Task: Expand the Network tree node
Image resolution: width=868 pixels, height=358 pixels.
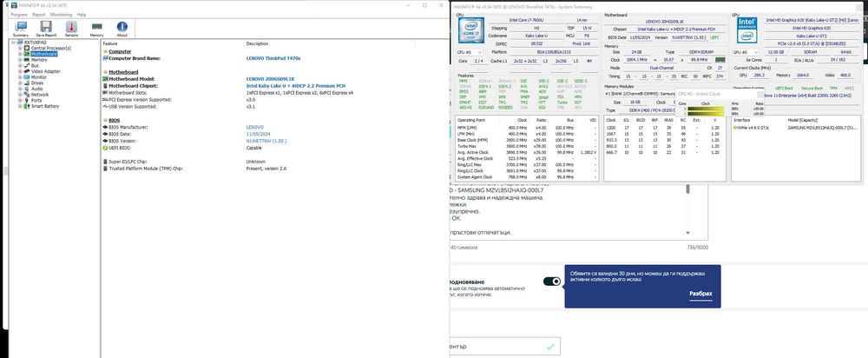Action: [x=20, y=95]
